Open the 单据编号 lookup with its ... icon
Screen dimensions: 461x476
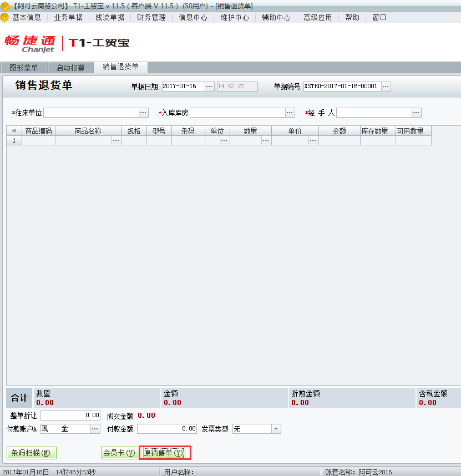click(x=387, y=86)
